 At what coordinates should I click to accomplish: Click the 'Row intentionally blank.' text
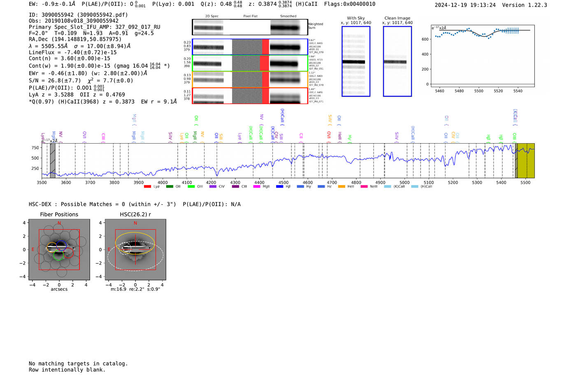point(67,370)
